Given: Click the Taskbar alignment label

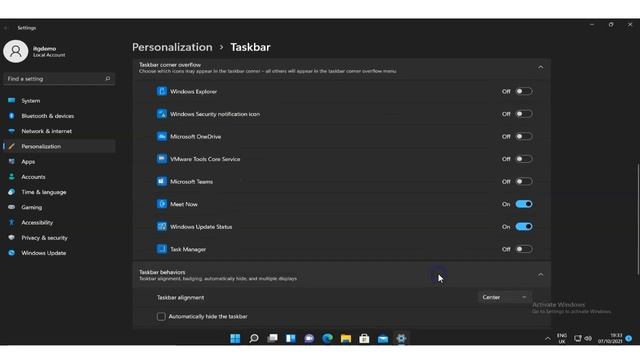Looking at the screenshot, I should click(180, 298).
